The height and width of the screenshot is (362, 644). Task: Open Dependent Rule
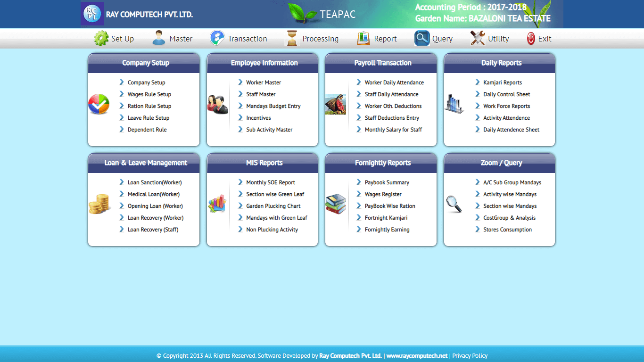tap(147, 130)
